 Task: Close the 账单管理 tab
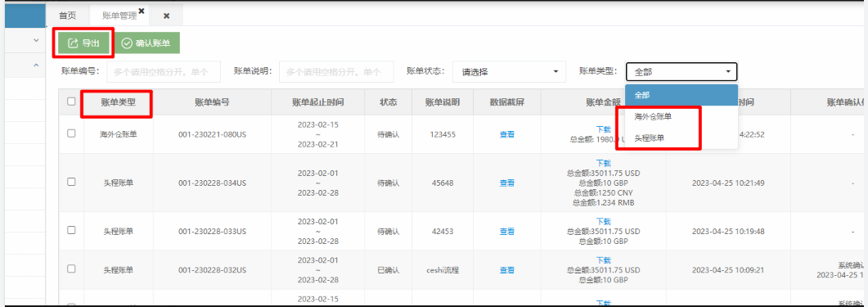point(142,11)
